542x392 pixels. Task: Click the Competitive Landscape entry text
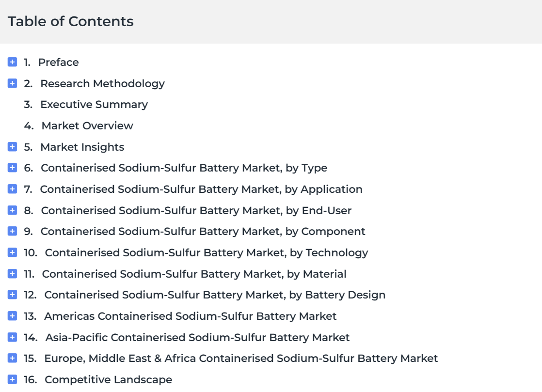[108, 379]
